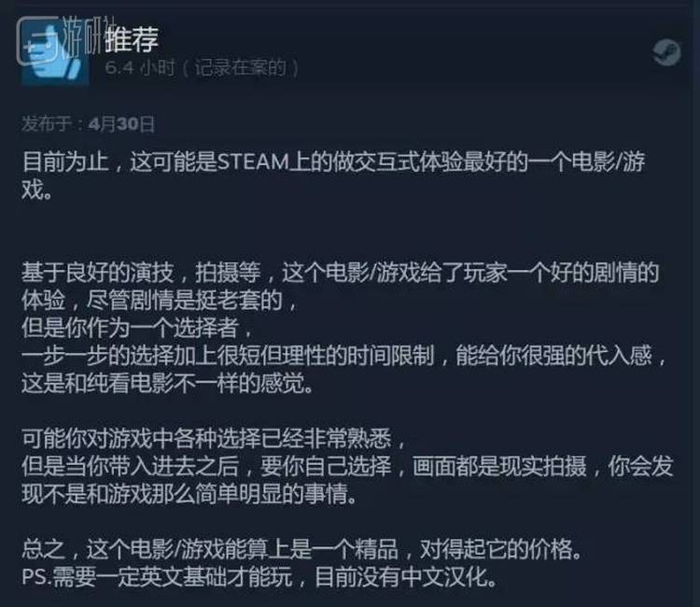Image resolution: width=700 pixels, height=607 pixels.
Task: Click the 发布于 4月30日 date
Action: pyautogui.click(x=89, y=123)
